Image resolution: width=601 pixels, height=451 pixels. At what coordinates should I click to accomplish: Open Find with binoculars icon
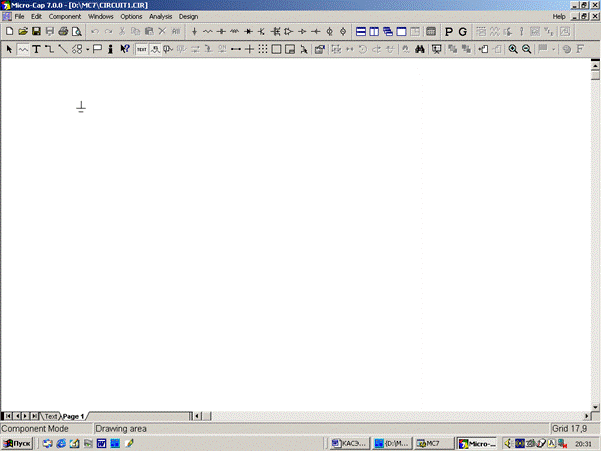[x=419, y=49]
